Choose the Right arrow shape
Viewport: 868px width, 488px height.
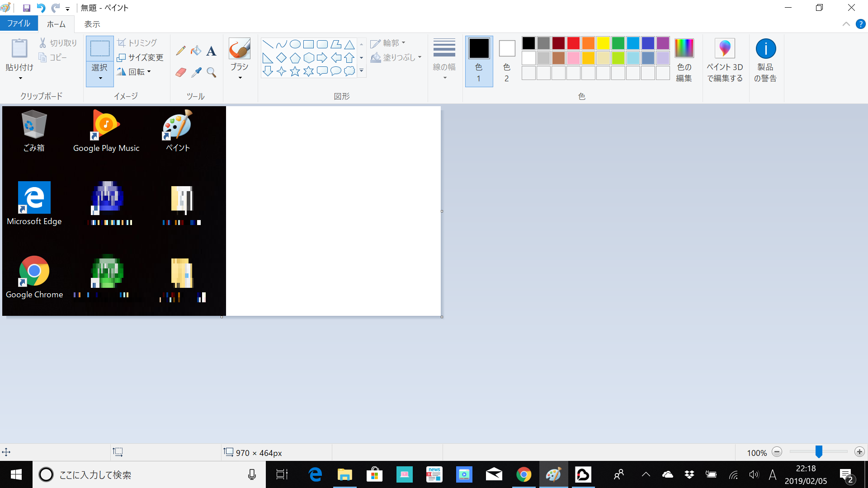pos(322,58)
